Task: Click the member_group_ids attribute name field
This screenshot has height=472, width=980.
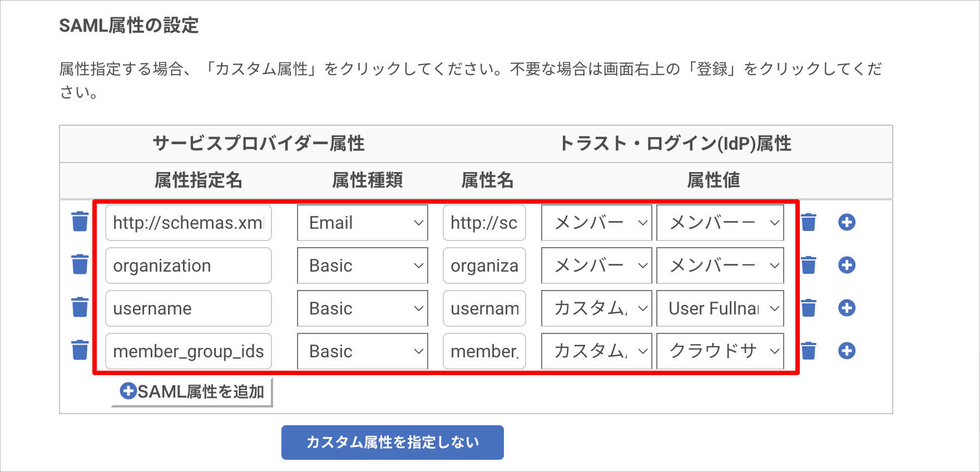Action: point(189,351)
